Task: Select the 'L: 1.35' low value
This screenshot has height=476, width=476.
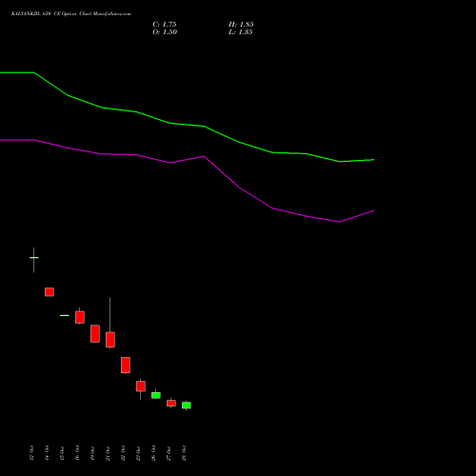Action: tap(241, 32)
